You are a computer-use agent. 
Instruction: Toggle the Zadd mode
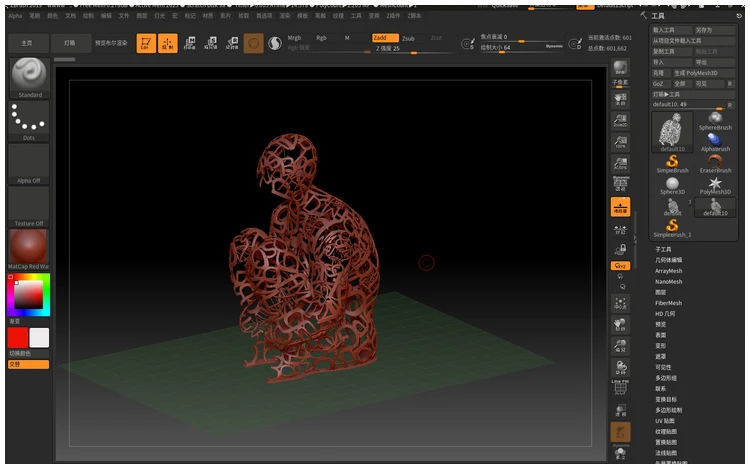point(379,38)
